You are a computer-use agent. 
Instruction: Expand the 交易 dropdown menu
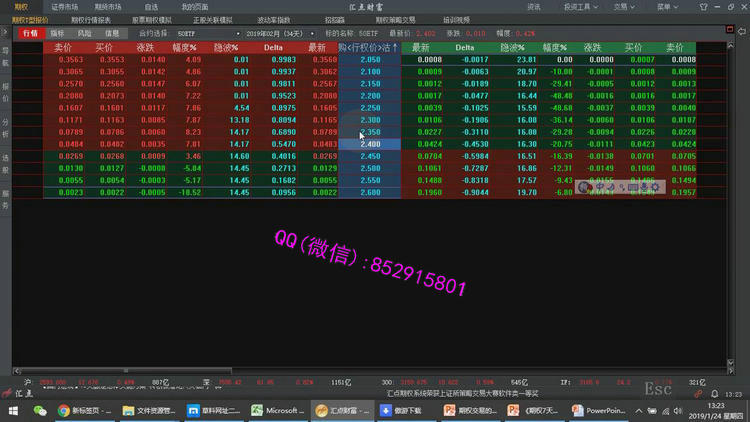621,6
